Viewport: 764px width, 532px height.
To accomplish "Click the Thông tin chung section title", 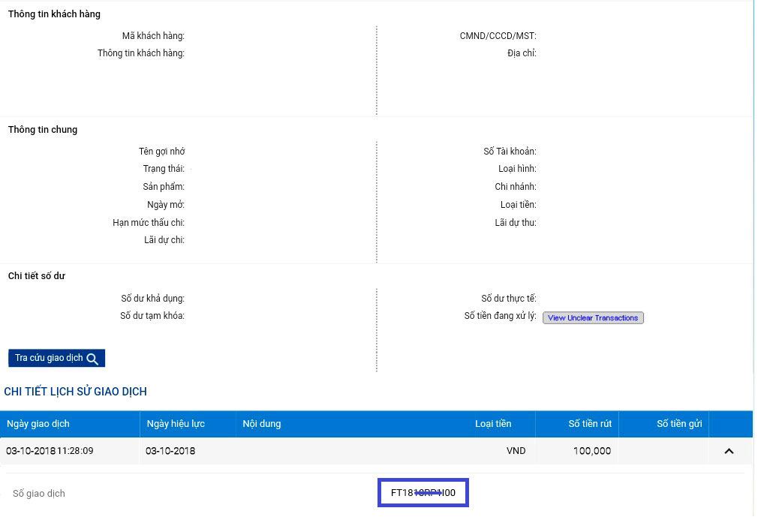I will point(43,130).
